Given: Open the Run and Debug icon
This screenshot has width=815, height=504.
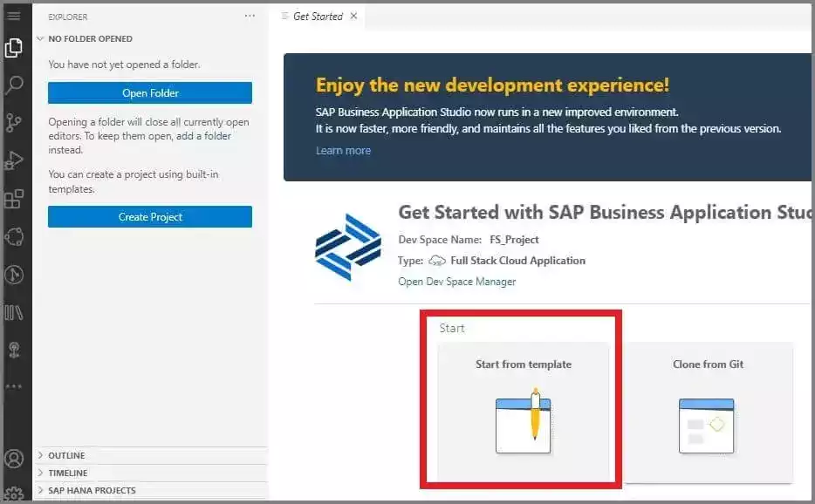Looking at the screenshot, I should [13, 160].
